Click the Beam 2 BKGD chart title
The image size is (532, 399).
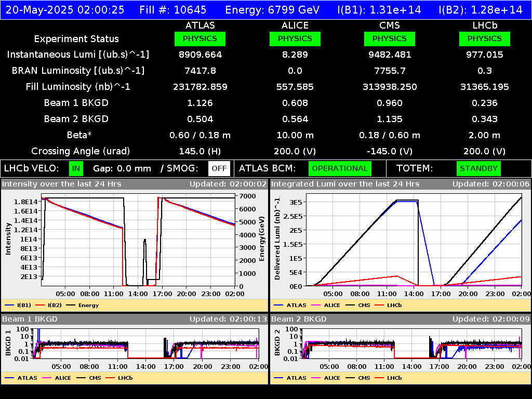point(299,319)
